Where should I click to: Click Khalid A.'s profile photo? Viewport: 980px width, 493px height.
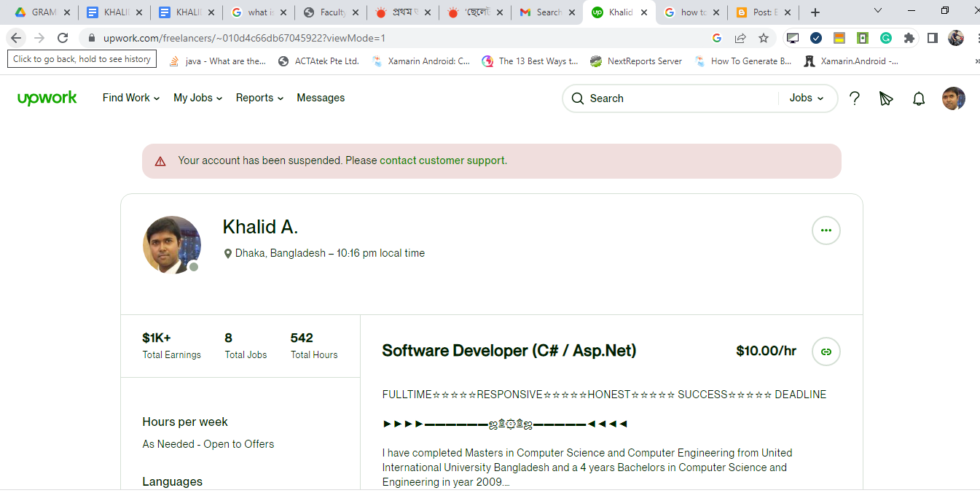[x=172, y=245]
